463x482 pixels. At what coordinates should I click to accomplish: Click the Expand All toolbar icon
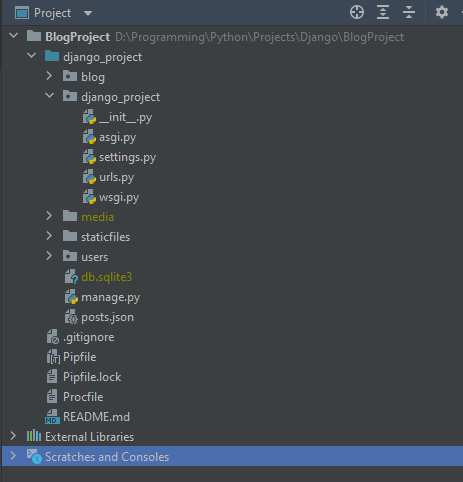tap(383, 13)
